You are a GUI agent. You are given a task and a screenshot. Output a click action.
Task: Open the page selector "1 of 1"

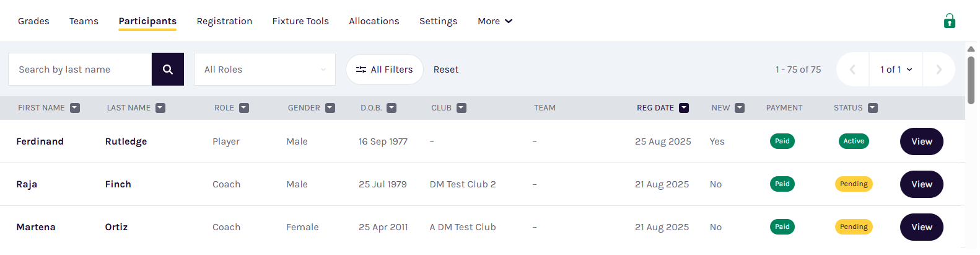coord(896,69)
